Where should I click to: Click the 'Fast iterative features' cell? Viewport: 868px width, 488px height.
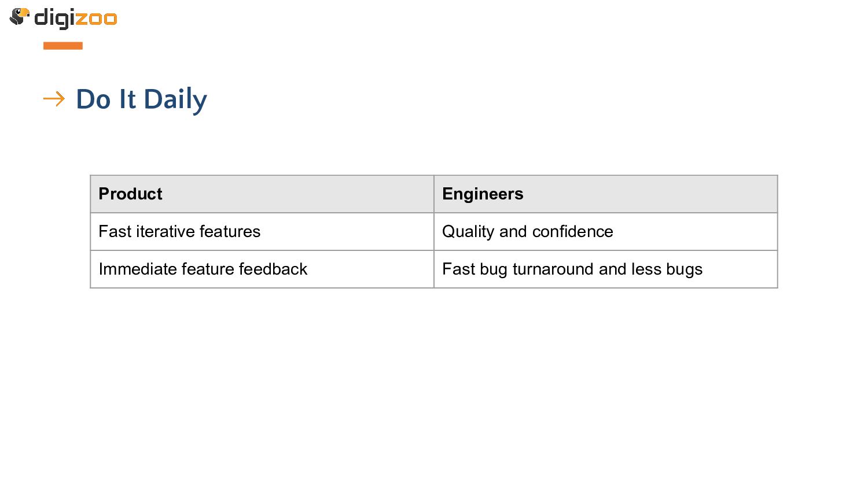(262, 232)
